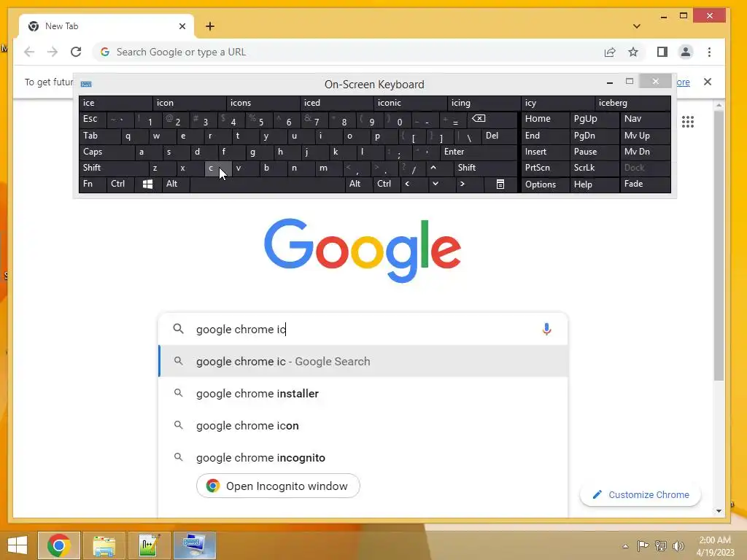
Task: Open File Explorer from taskbar
Action: point(104,545)
